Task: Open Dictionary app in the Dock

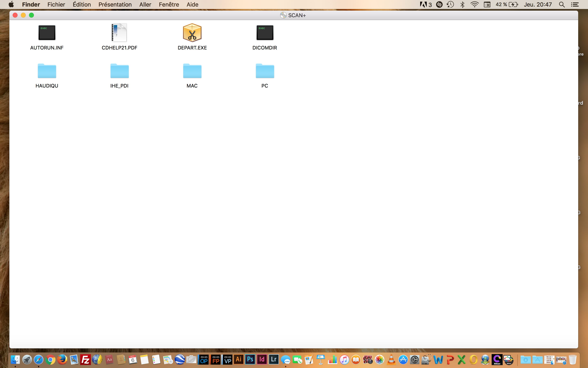Action: [x=109, y=359]
